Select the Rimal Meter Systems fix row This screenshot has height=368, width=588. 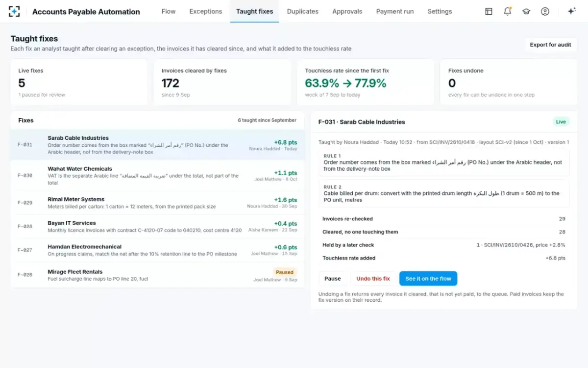tap(157, 203)
